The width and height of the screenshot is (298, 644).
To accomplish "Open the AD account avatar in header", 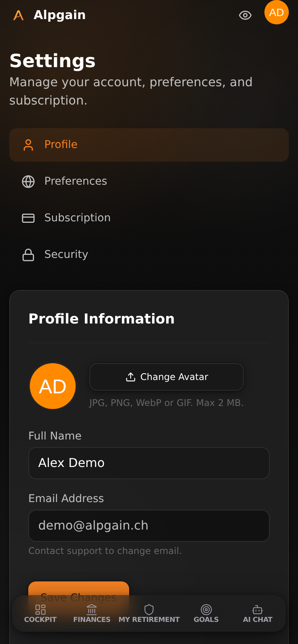I will pyautogui.click(x=277, y=12).
